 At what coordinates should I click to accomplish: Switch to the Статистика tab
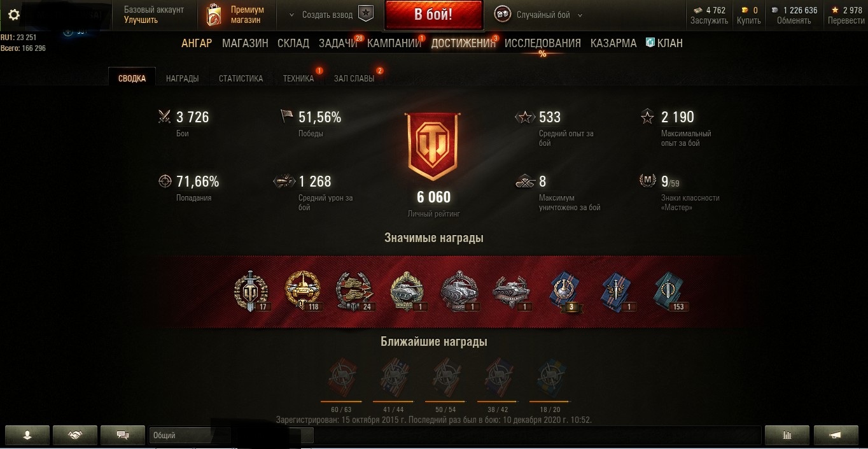[x=241, y=78]
